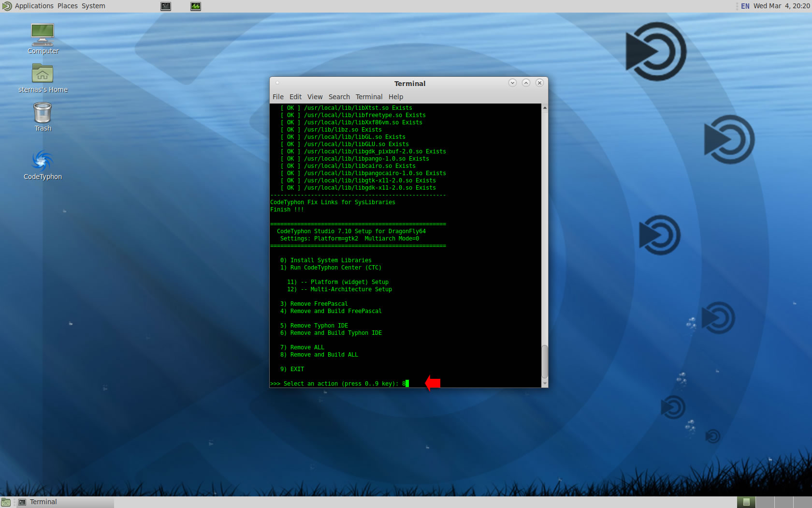
Task: Click '11) -- Platform (widget) Setup' text
Action: pyautogui.click(x=337, y=282)
